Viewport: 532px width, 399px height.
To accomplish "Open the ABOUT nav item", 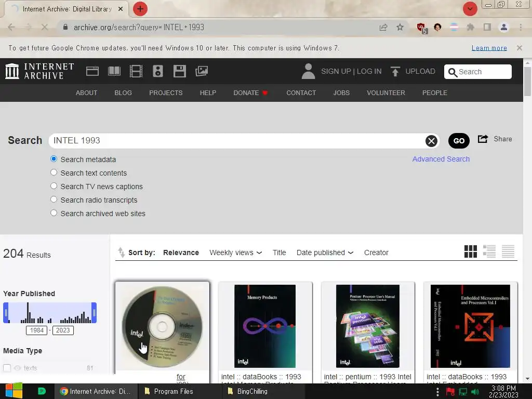I will [x=86, y=92].
